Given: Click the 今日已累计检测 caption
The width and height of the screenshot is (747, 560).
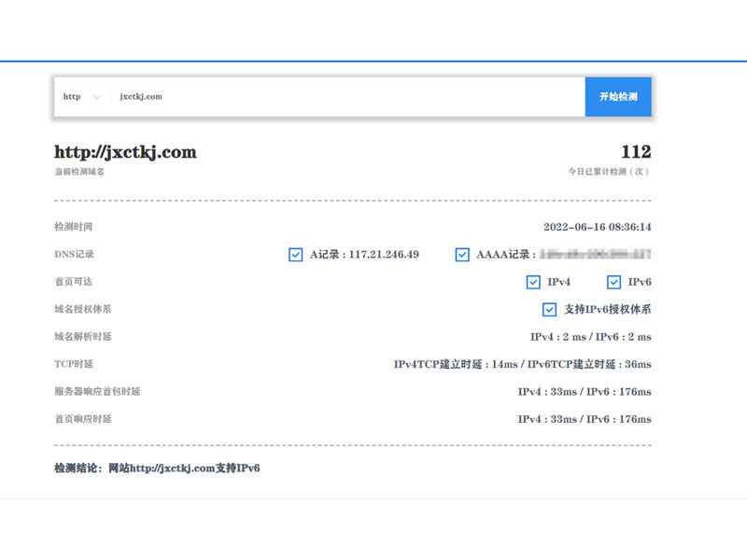Looking at the screenshot, I should click(x=609, y=172).
